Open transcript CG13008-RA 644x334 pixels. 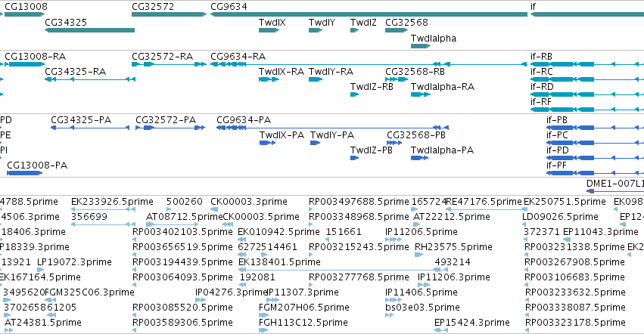pos(24,64)
